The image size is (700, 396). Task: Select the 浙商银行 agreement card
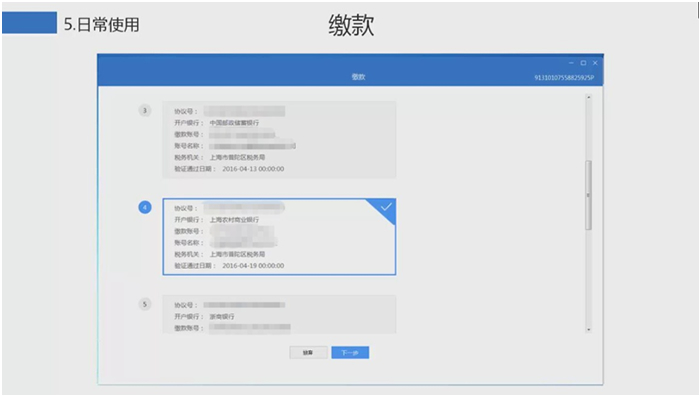[x=279, y=314]
